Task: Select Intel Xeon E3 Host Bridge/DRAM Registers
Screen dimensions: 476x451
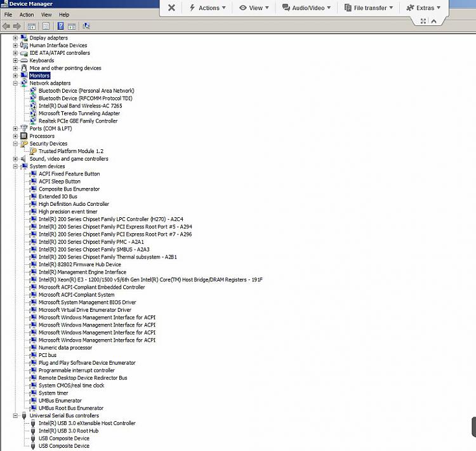Action: coord(150,279)
